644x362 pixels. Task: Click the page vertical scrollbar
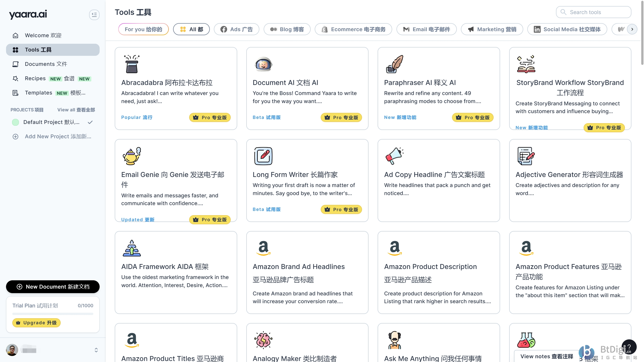[x=642, y=33]
